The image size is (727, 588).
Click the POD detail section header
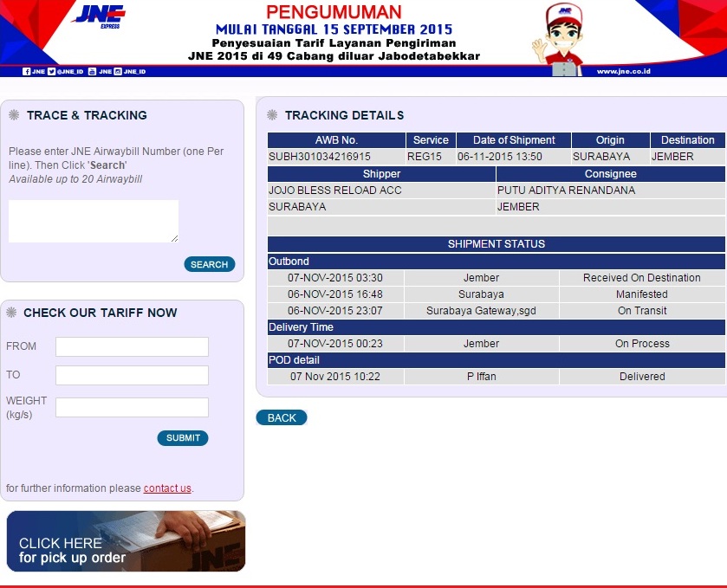coord(497,360)
